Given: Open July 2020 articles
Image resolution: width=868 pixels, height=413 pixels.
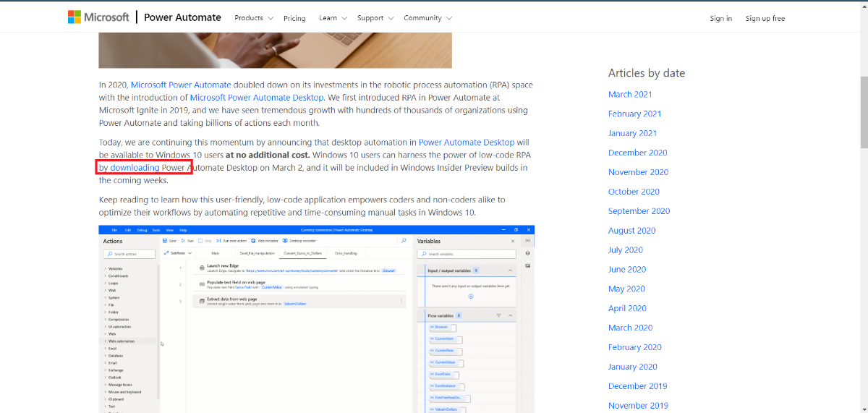Looking at the screenshot, I should [x=625, y=250].
